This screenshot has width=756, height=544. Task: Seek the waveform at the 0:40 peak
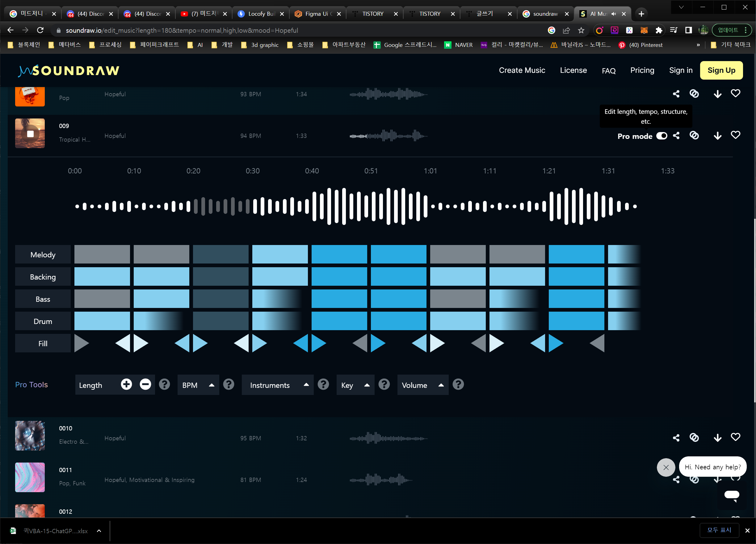[x=314, y=206]
